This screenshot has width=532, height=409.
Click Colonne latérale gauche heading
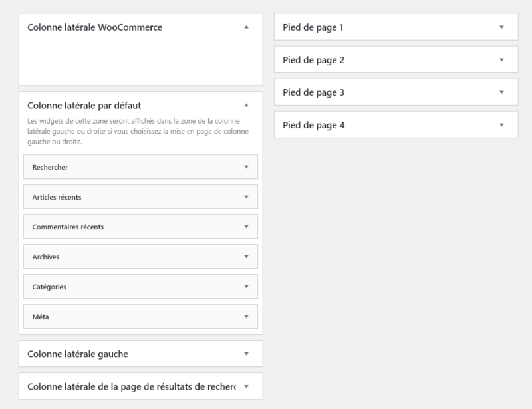coord(78,354)
